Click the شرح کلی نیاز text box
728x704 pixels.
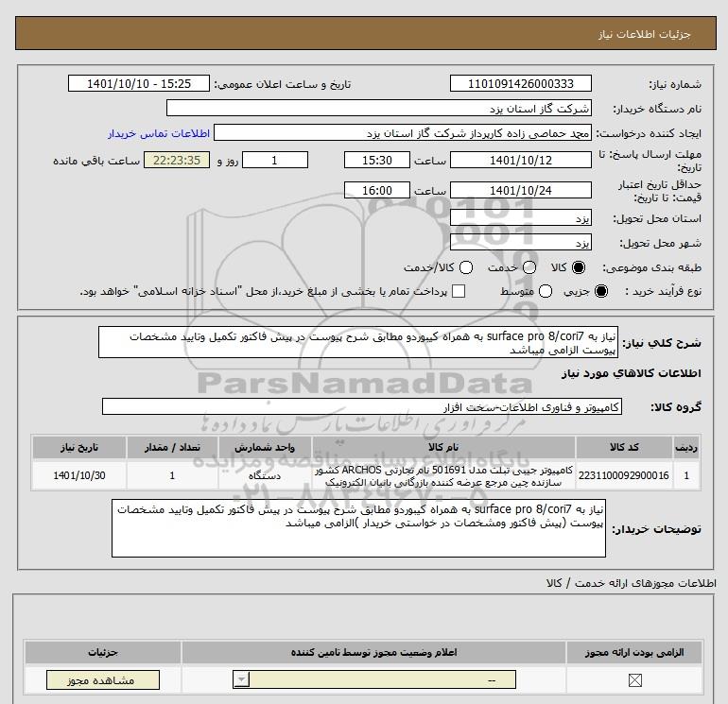[358, 342]
